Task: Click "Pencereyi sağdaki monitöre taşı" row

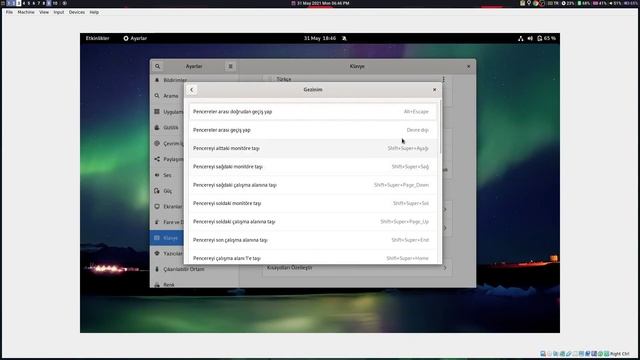Action: point(313,167)
